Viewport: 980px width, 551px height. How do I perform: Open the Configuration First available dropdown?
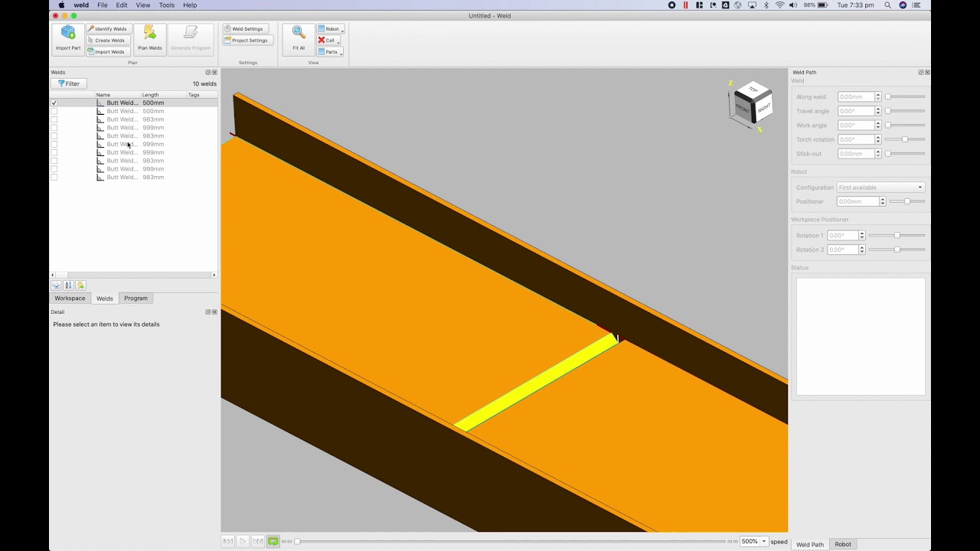point(880,187)
